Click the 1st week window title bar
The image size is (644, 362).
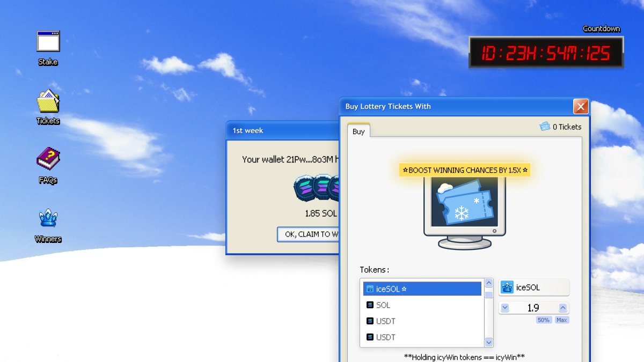coord(283,130)
